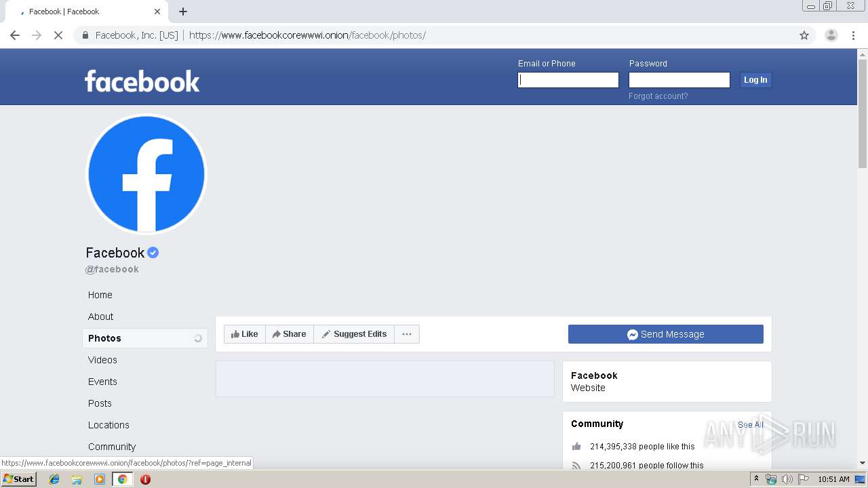Open Community in the sidebar
Viewport: 868px width, 488px height.
[112, 447]
